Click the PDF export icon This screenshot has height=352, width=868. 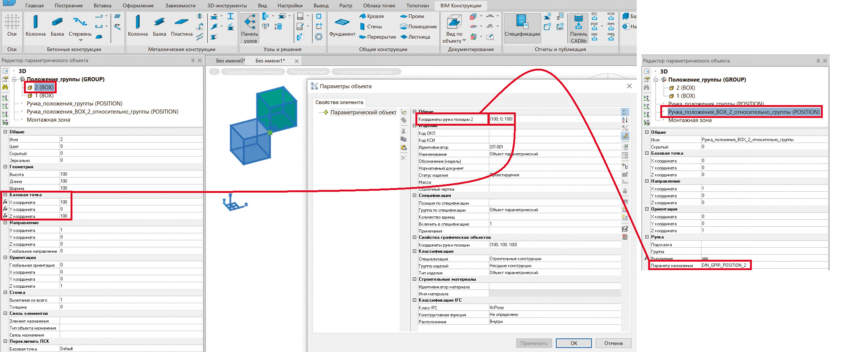[x=594, y=26]
